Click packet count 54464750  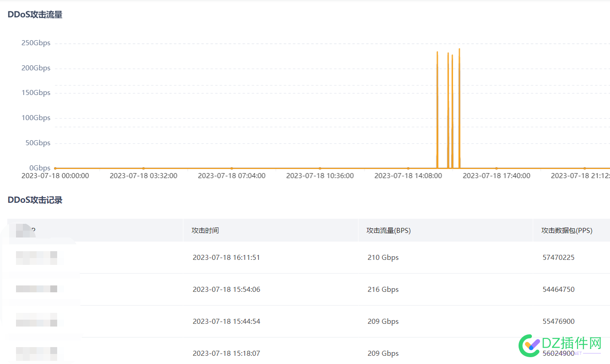[x=559, y=290]
